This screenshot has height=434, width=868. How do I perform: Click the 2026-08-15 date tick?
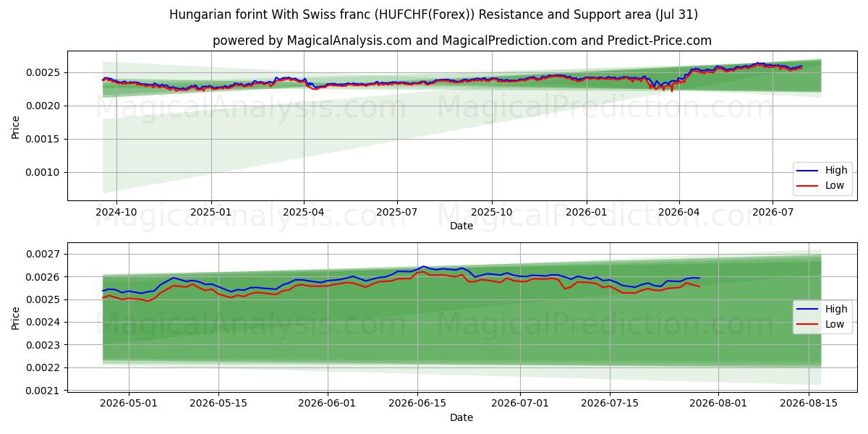click(809, 404)
